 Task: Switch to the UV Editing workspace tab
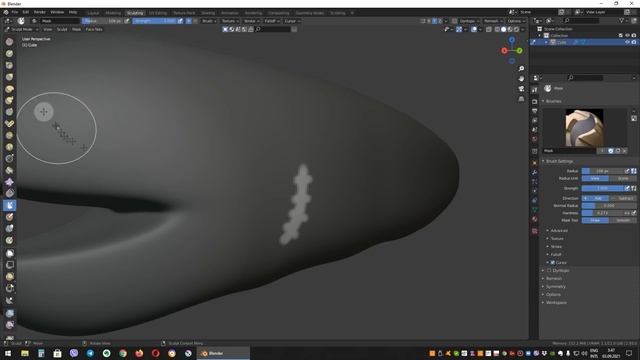point(158,13)
